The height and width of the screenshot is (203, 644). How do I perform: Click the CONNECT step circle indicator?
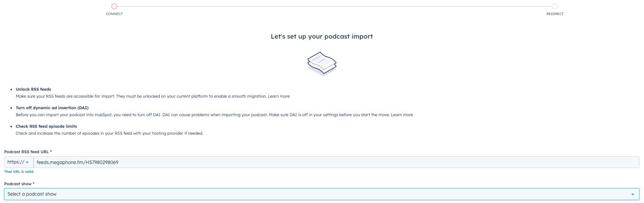[x=114, y=6]
